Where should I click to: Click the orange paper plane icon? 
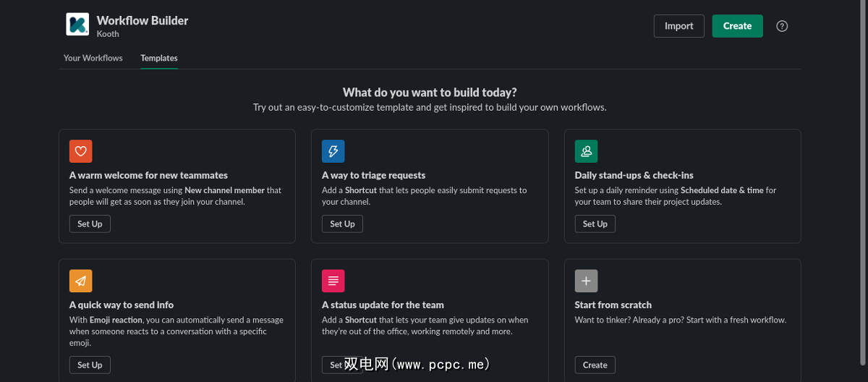[81, 281]
